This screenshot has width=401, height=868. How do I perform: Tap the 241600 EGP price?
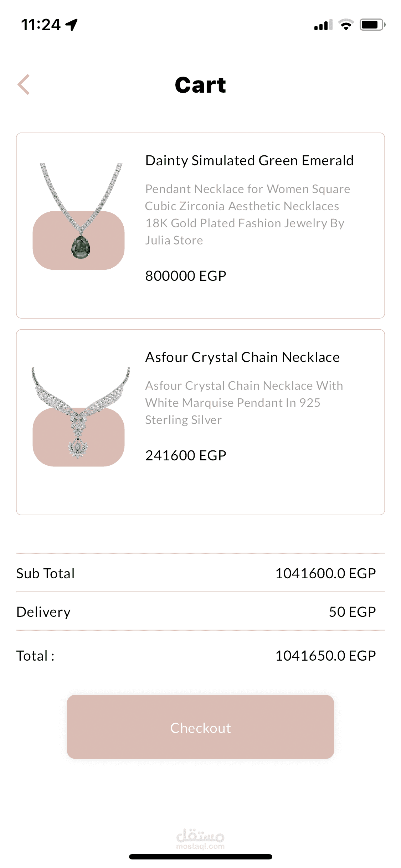(x=186, y=455)
